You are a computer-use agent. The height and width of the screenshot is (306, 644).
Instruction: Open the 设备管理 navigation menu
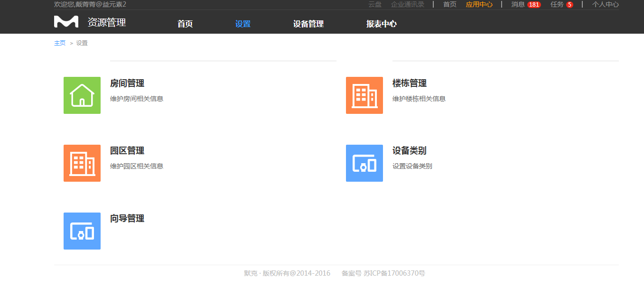coord(308,24)
